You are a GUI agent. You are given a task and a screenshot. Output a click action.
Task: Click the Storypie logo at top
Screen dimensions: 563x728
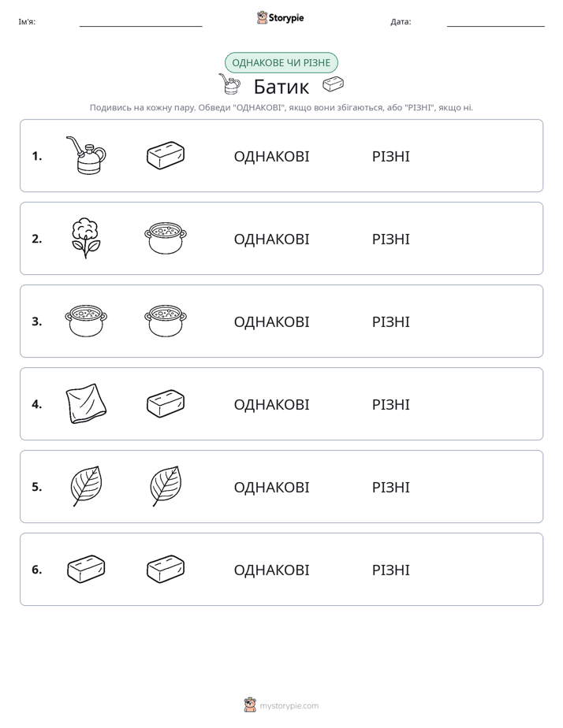coord(280,17)
